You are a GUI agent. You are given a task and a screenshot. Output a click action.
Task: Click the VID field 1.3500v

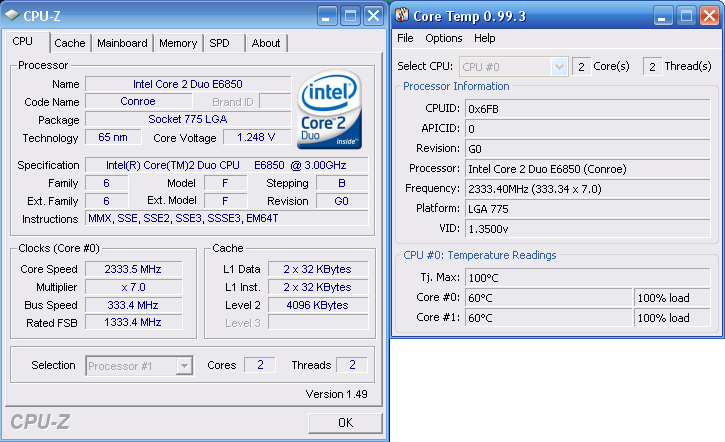587,229
